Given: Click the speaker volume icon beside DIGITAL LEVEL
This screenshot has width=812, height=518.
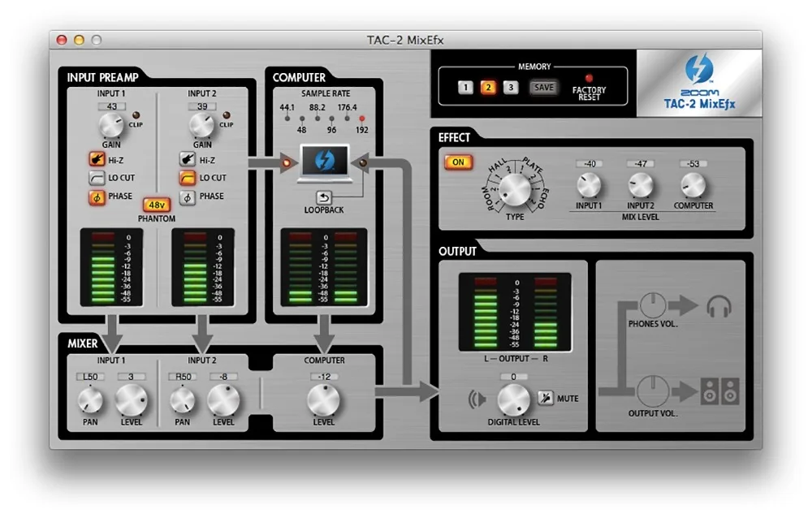Looking at the screenshot, I should coord(477,399).
